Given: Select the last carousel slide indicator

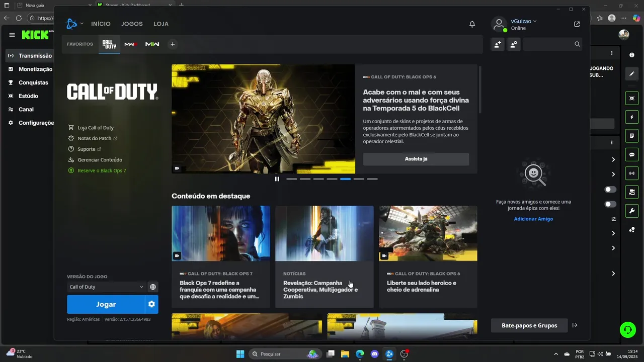Looking at the screenshot, I should click(372, 179).
